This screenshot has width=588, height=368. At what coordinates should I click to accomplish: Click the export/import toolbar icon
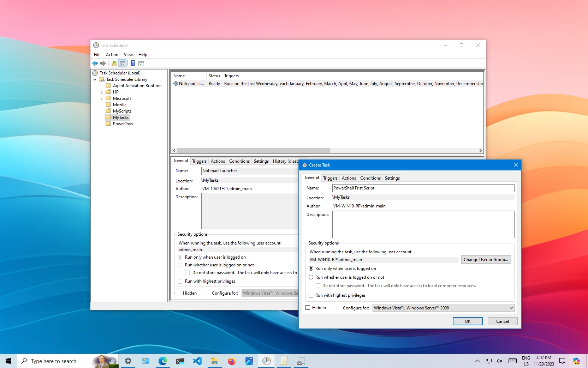tap(114, 63)
